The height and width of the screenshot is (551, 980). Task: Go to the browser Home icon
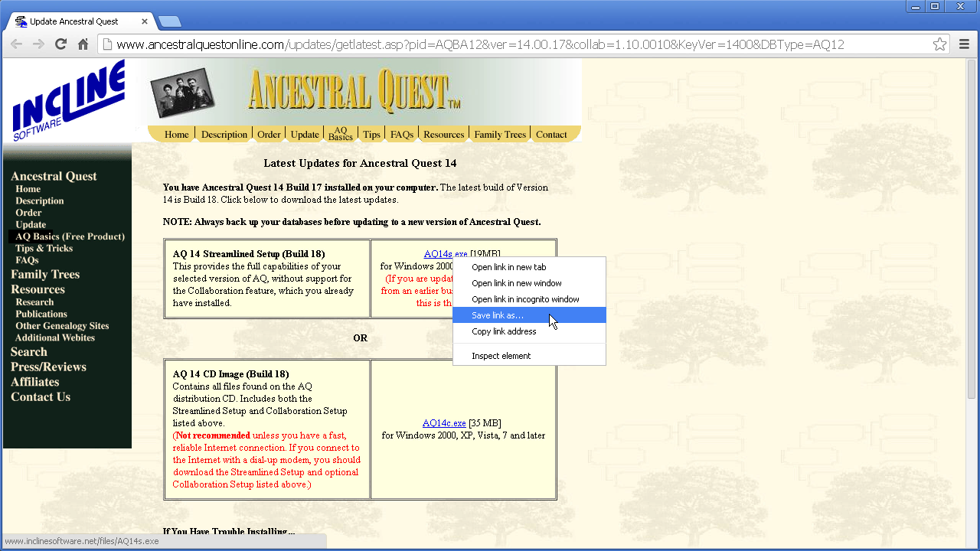(x=83, y=44)
